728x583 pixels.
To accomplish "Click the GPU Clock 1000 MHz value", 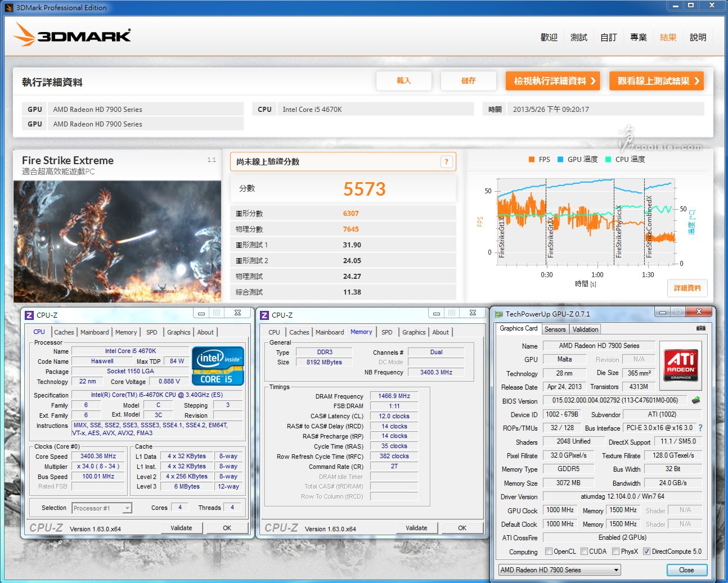I will tap(560, 510).
